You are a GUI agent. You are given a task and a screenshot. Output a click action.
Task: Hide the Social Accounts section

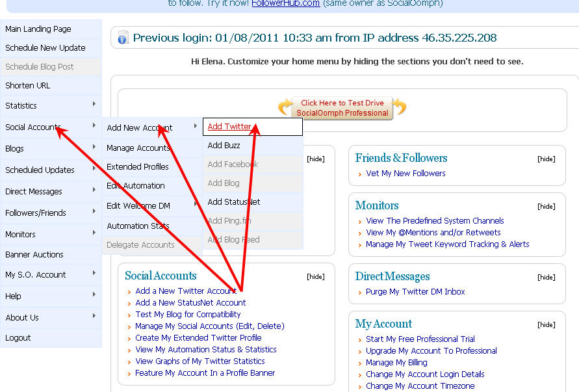tap(316, 276)
